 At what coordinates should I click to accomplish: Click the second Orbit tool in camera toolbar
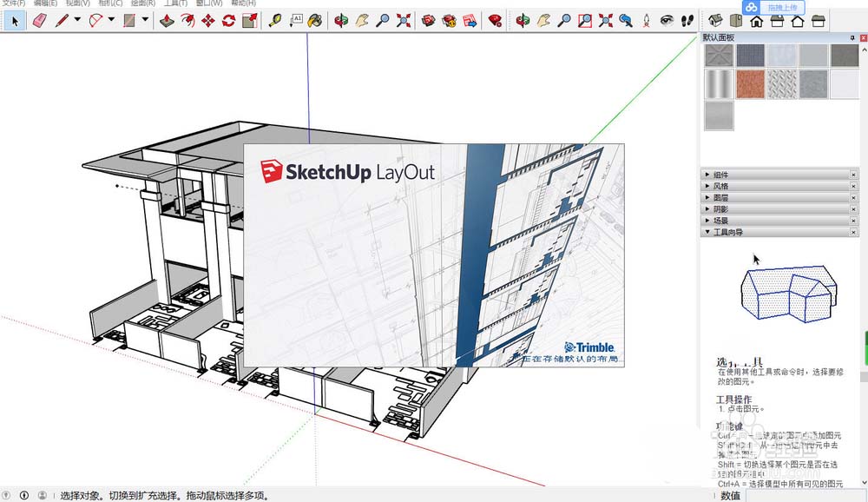(522, 21)
